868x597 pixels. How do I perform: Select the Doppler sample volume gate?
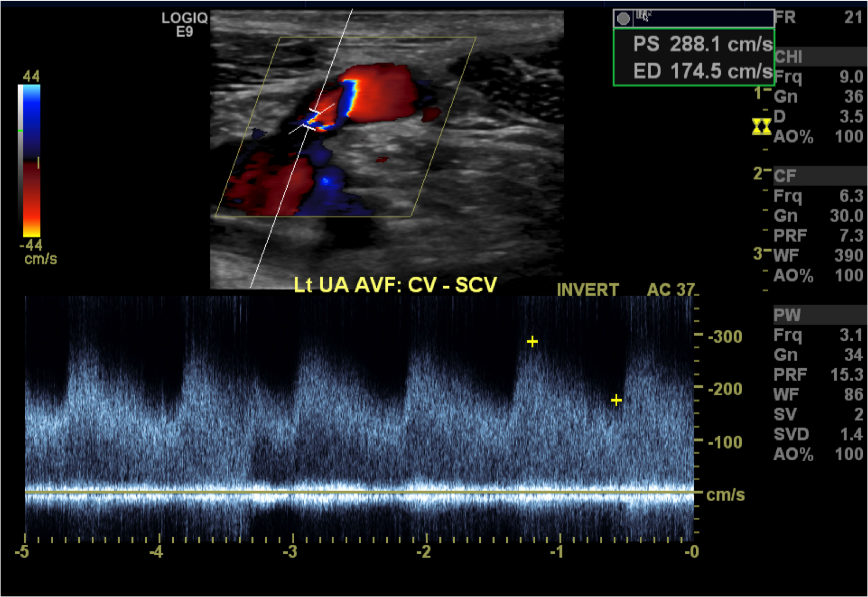[x=312, y=119]
